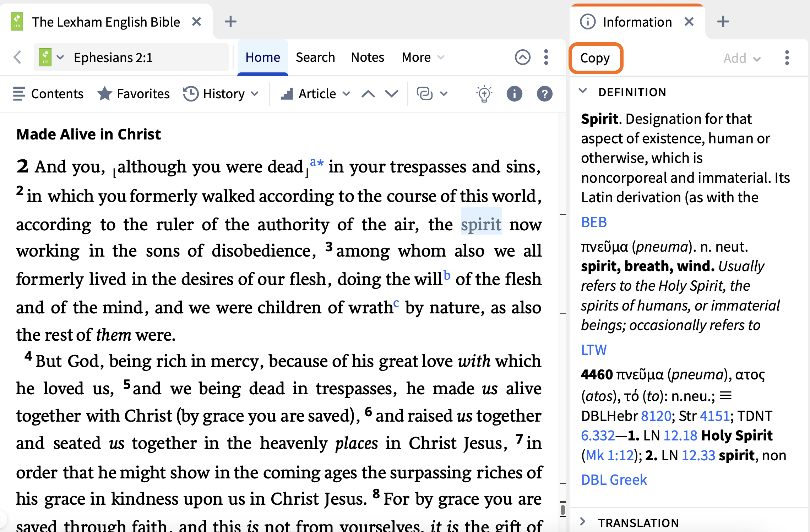Screen dimensions: 810x532
Task: Select the Information panel tab
Action: [x=637, y=22]
